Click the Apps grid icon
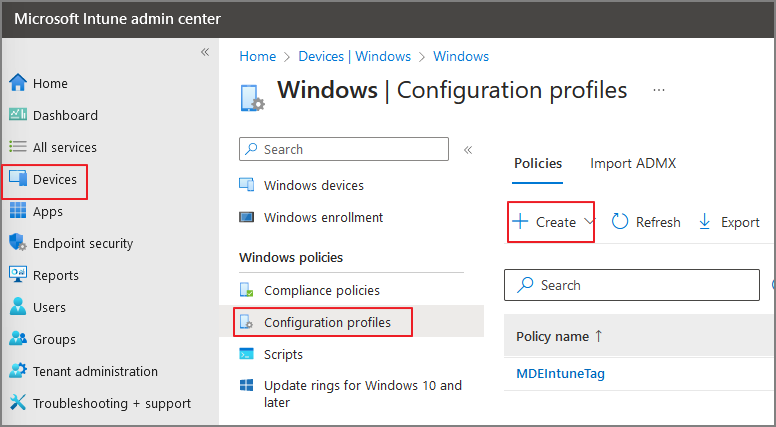The image size is (776, 427). point(18,210)
